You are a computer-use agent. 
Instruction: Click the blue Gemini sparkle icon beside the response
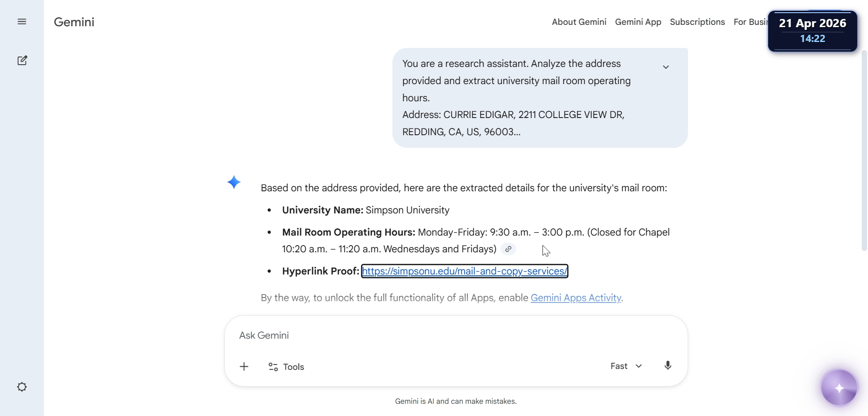234,182
